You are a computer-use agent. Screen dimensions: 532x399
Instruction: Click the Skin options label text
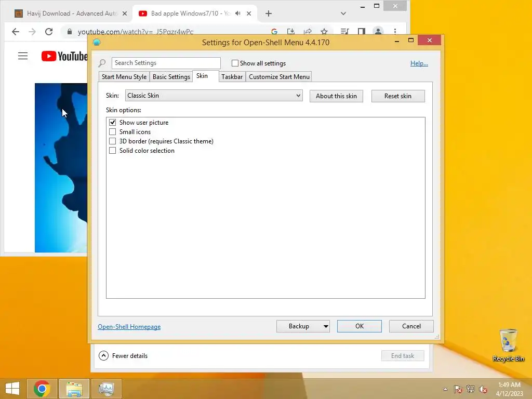(x=124, y=110)
